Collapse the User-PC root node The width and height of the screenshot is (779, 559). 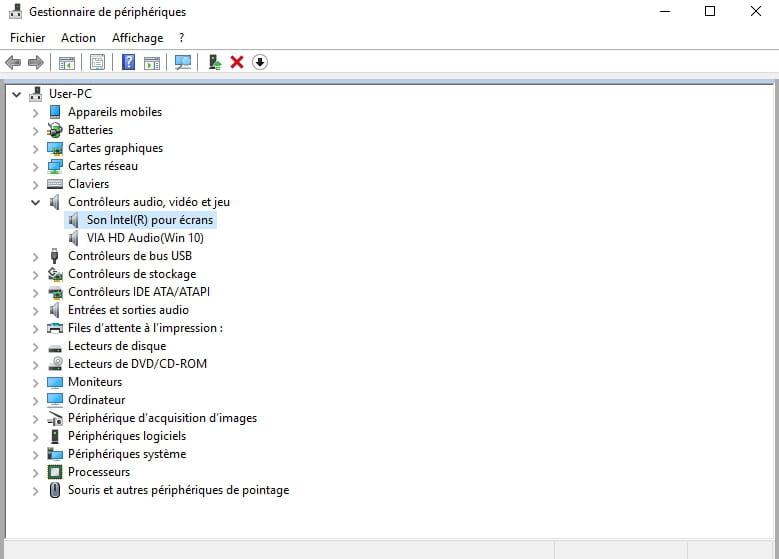(17, 94)
